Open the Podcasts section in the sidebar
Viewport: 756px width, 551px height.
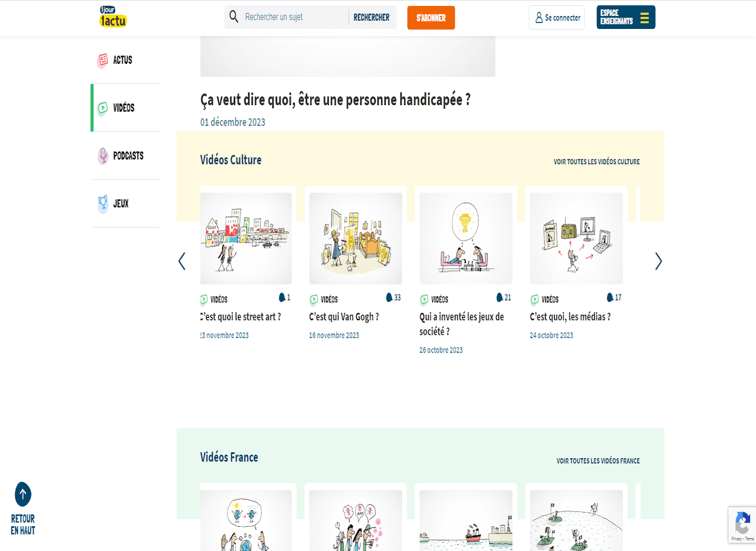pyautogui.click(x=125, y=156)
